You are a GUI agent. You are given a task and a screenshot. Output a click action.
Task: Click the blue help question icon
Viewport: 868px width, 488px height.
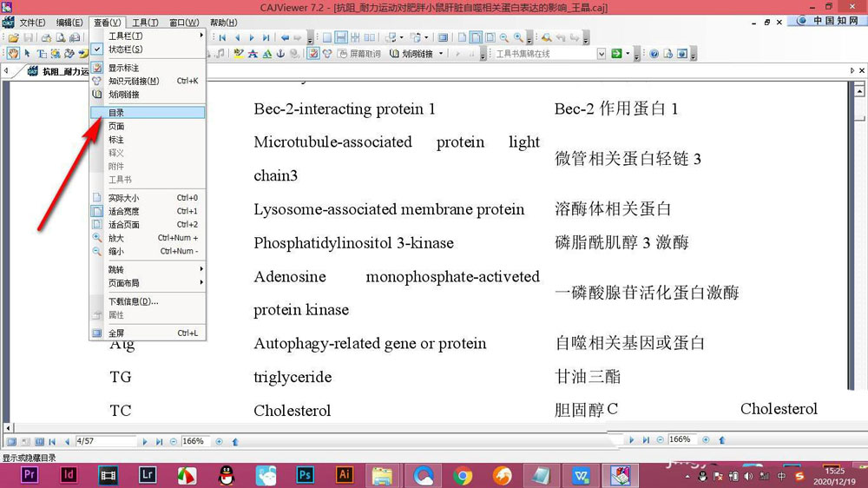[x=654, y=54]
